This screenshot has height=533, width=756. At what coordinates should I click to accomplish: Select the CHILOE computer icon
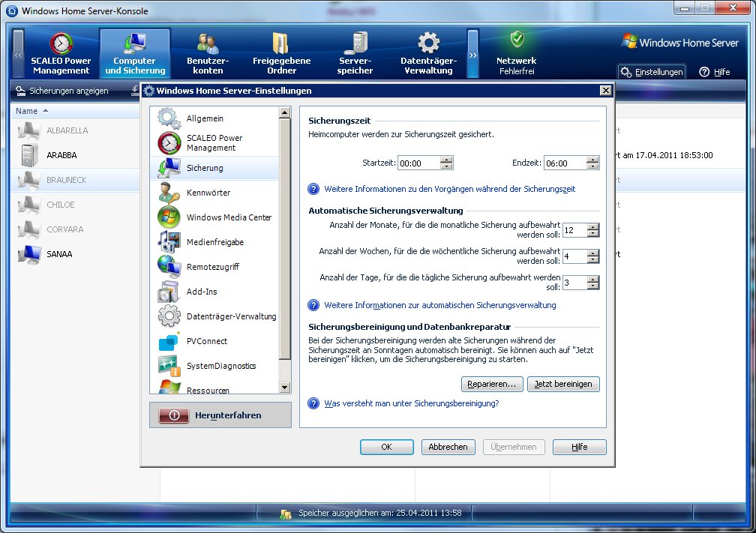(29, 205)
